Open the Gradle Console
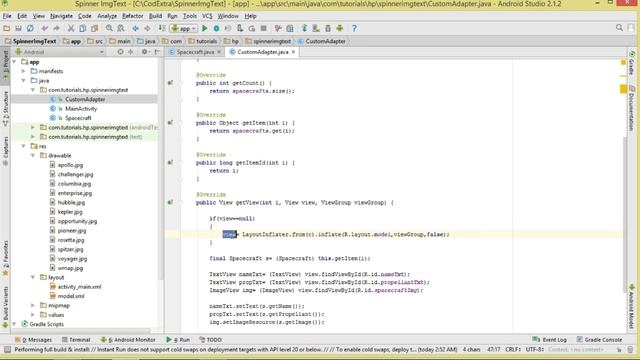This screenshot has height=360, width=640. 599,340
